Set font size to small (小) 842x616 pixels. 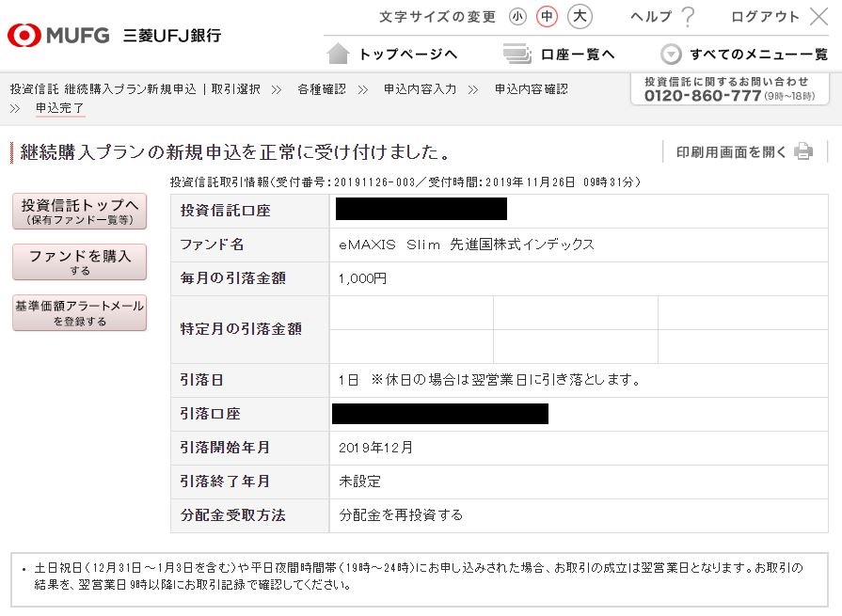pyautogui.click(x=517, y=17)
